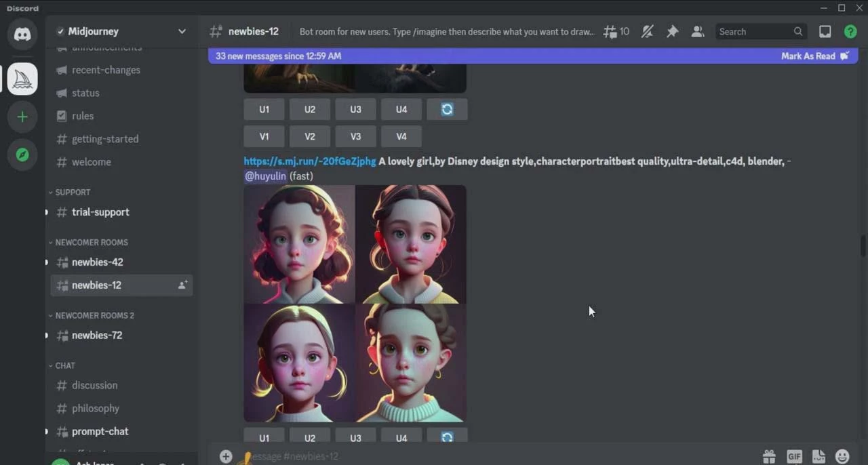Click the Add a Server plus icon
This screenshot has width=868, height=465.
(22, 117)
